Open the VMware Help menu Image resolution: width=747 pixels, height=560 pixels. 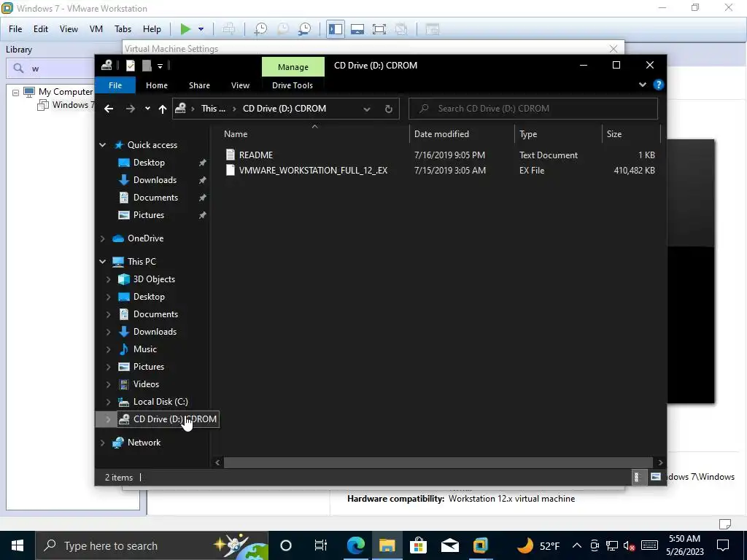(152, 29)
